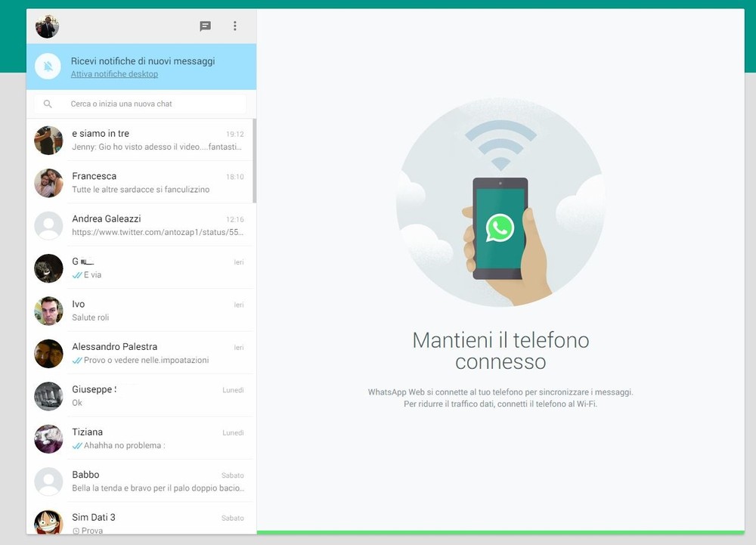Click Babbo's default avatar icon
The image size is (756, 545).
tap(48, 482)
